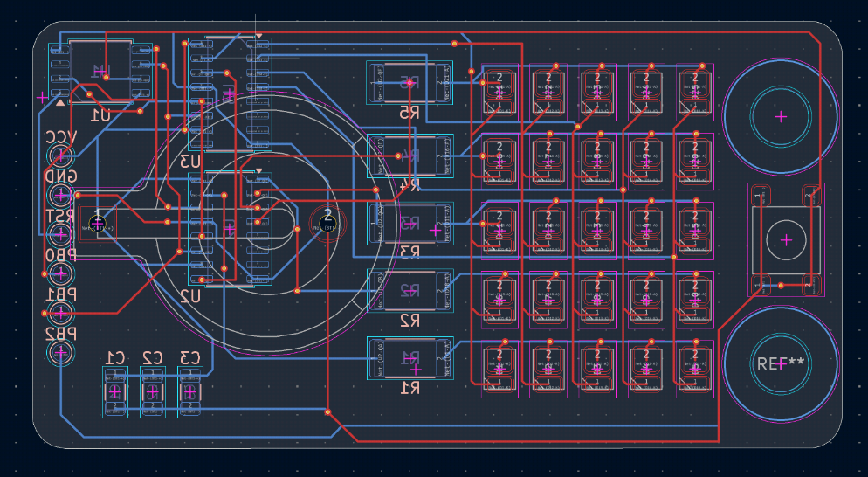Click the VCC test pad
868x477 pixels.
[x=61, y=156]
